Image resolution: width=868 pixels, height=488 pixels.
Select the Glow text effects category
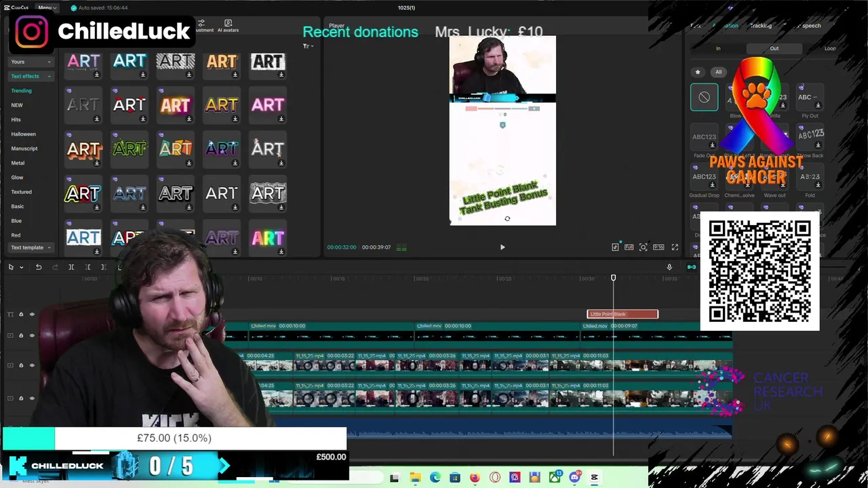17,178
